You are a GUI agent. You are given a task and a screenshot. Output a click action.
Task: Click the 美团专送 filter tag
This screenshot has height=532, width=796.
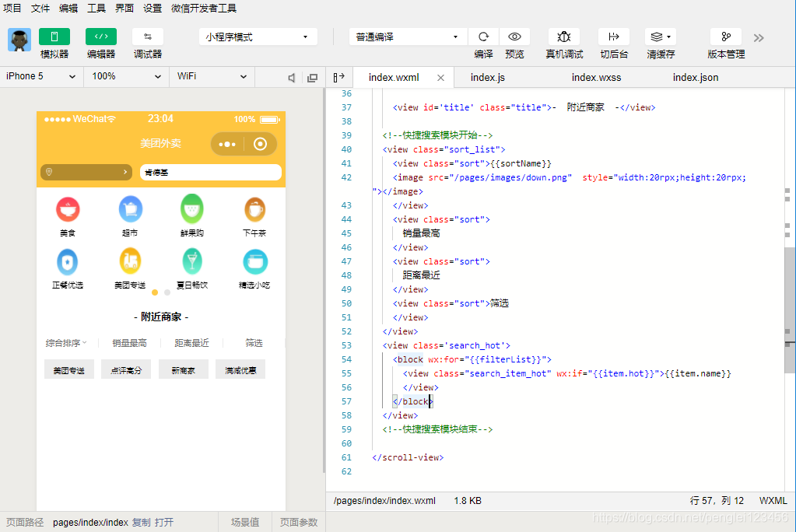[69, 369]
